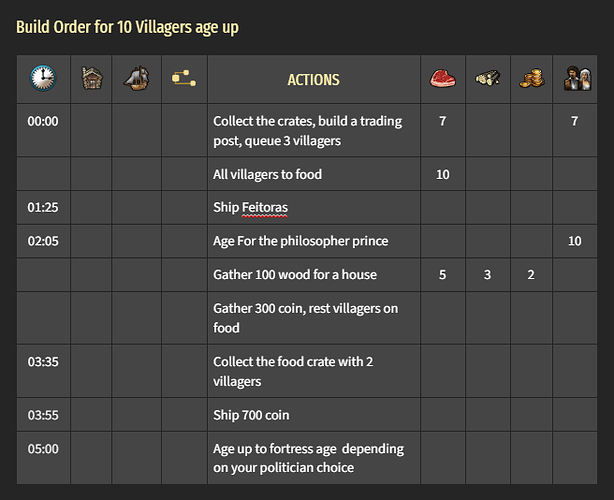This screenshot has width=614, height=500.
Task: Click the meat food resource icon
Action: (x=442, y=79)
